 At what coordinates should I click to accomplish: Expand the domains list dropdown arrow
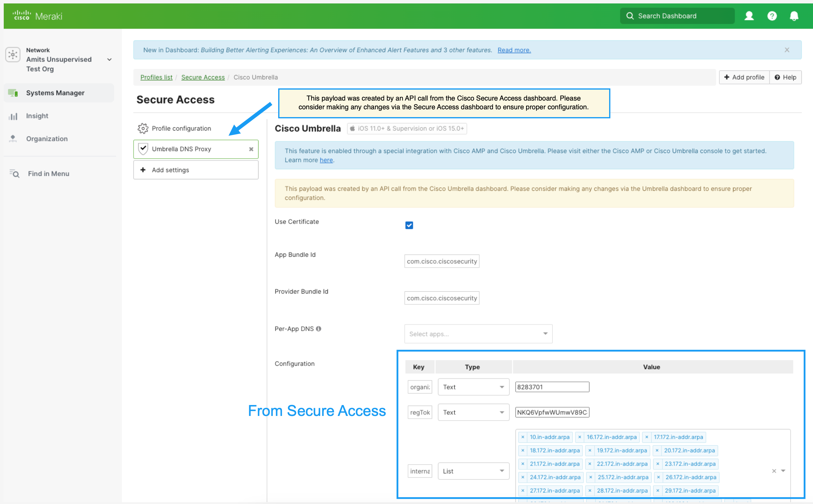point(783,471)
